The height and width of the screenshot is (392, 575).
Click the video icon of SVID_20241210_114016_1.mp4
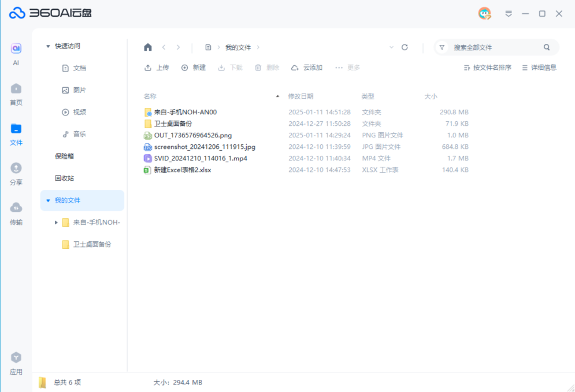coord(147,159)
